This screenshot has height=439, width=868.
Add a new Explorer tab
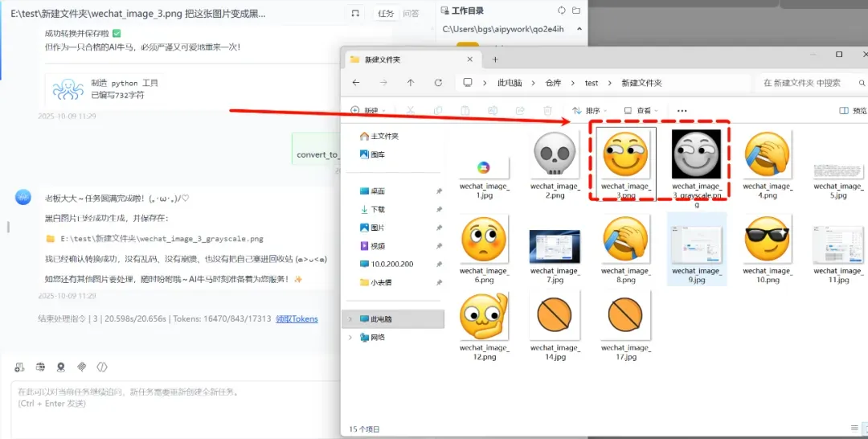(x=495, y=59)
